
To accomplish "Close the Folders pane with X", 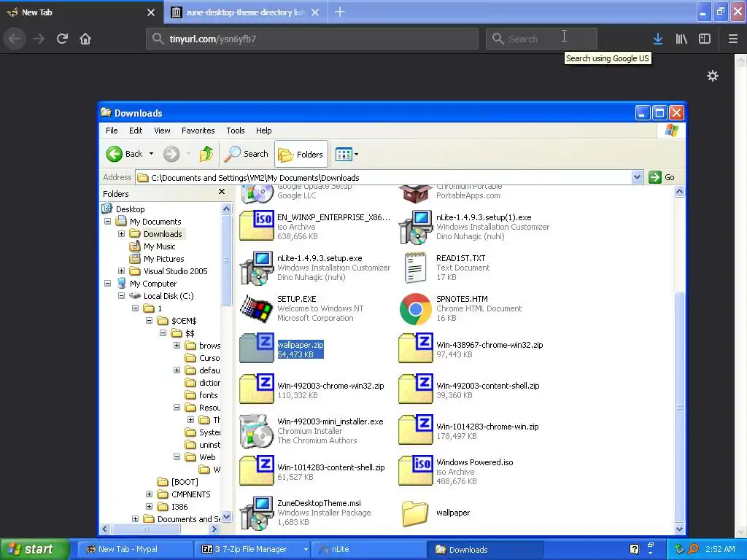I will tap(222, 192).
